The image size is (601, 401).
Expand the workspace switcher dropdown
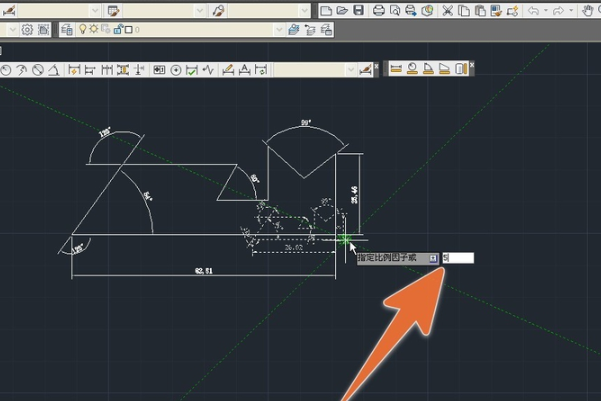click(12, 30)
